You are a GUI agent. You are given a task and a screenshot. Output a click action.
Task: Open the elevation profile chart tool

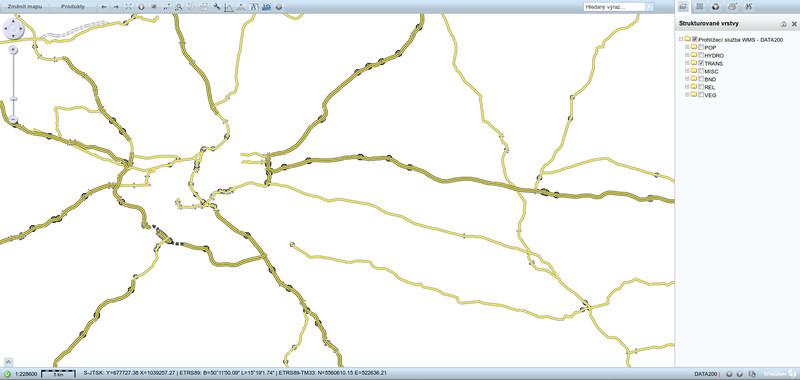tap(229, 7)
